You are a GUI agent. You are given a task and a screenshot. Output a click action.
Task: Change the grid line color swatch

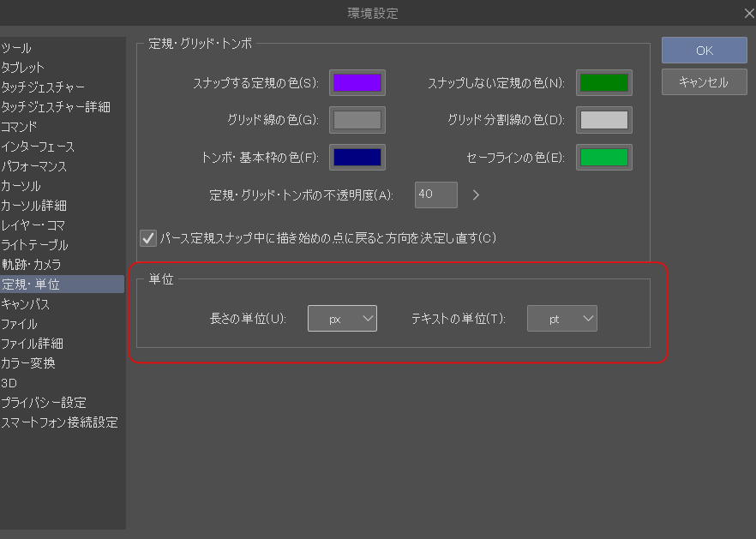357,120
